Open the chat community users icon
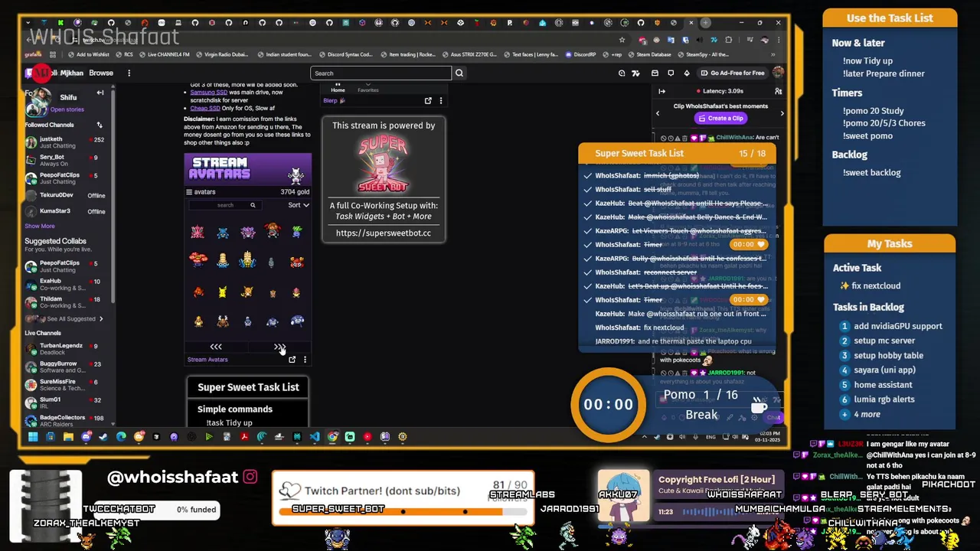Screen dimensions: 980x551 [x=778, y=91]
